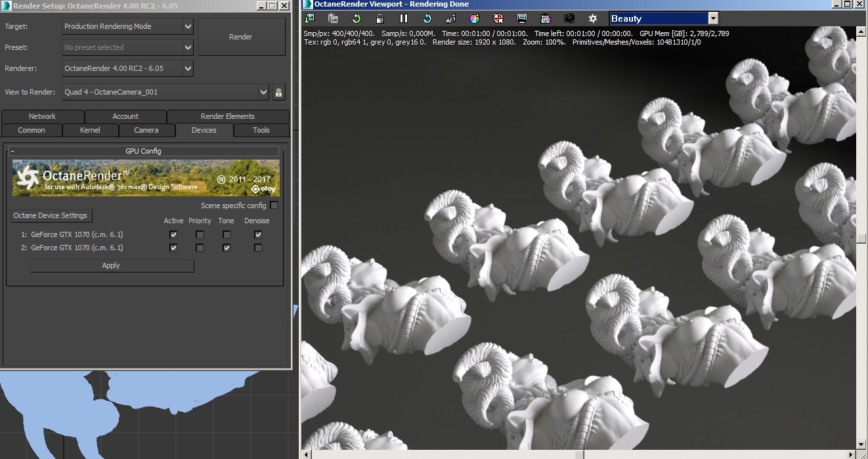868x459 pixels.
Task: Toggle Denoise for GPU 1 GeForce GTX 1070
Action: tap(258, 234)
